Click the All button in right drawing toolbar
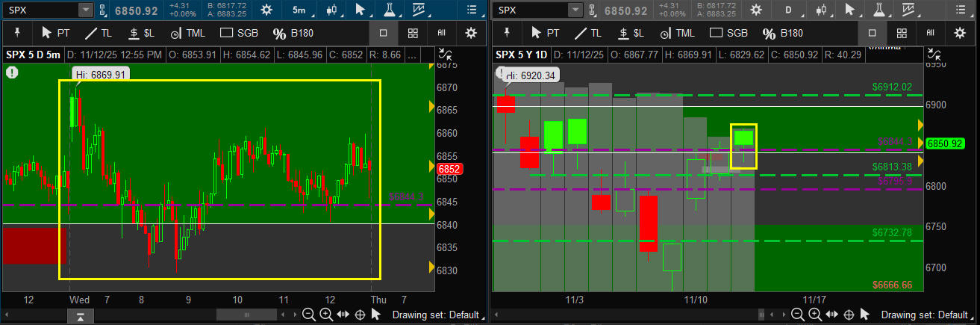Image resolution: width=980 pixels, height=325 pixels. coord(930,33)
